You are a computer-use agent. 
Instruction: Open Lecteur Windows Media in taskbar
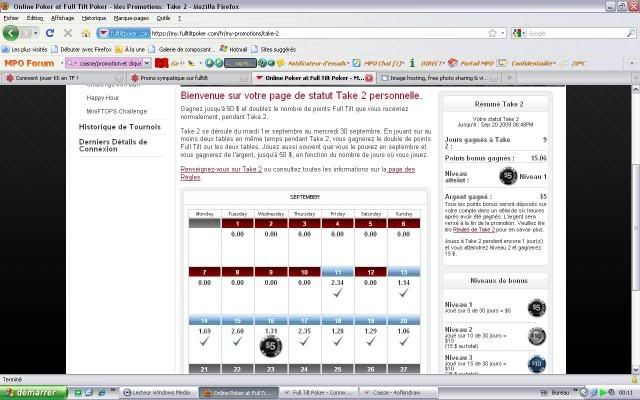[x=158, y=392]
